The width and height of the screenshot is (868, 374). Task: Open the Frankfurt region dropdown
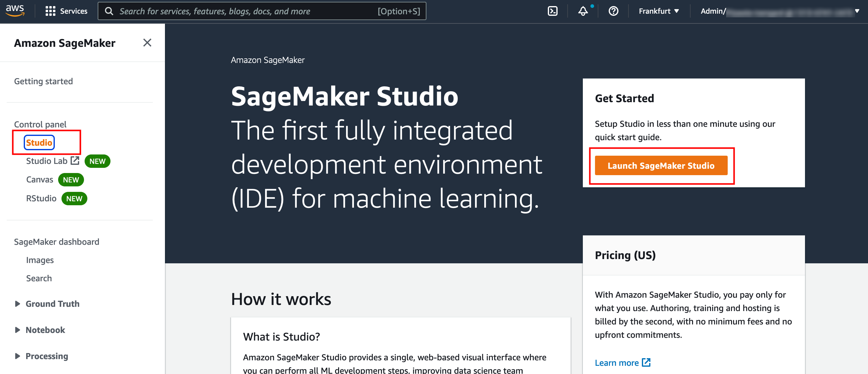point(658,11)
